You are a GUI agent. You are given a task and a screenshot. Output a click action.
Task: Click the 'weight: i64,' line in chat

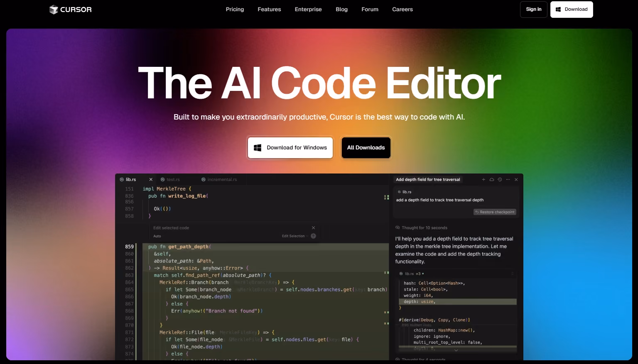[418, 296]
